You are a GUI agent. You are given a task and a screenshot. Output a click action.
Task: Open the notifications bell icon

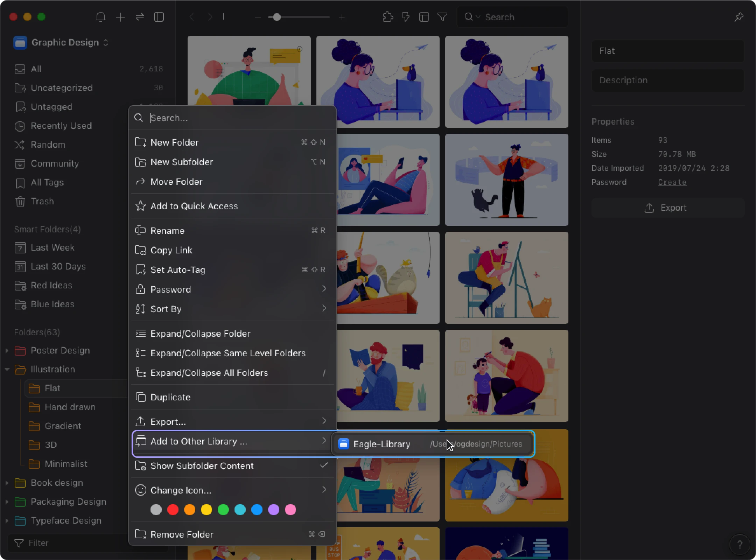(x=101, y=17)
